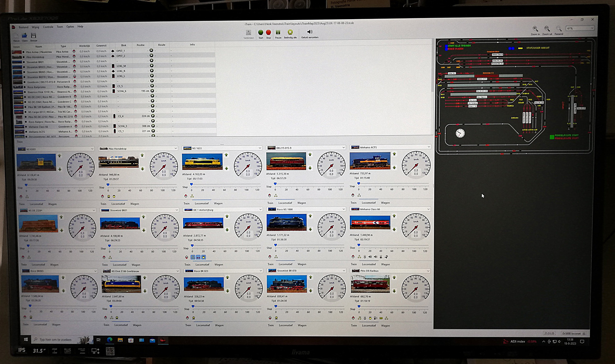Open the 61% zoom level dropdown
The width and height of the screenshot is (615, 364).
pyautogui.click(x=580, y=29)
